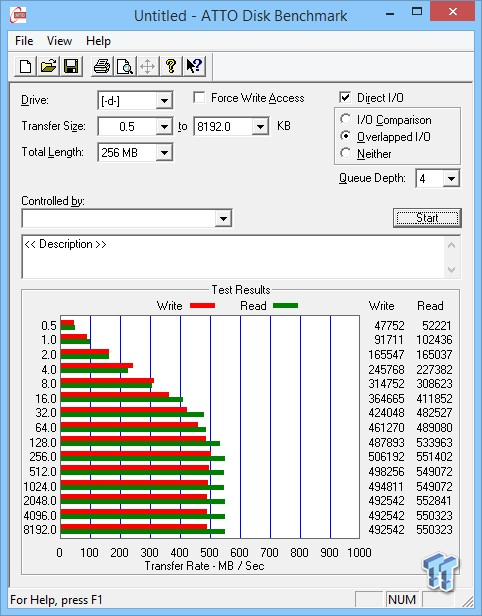Enable the Force Write Access checkbox
This screenshot has width=482, height=616.
click(199, 97)
